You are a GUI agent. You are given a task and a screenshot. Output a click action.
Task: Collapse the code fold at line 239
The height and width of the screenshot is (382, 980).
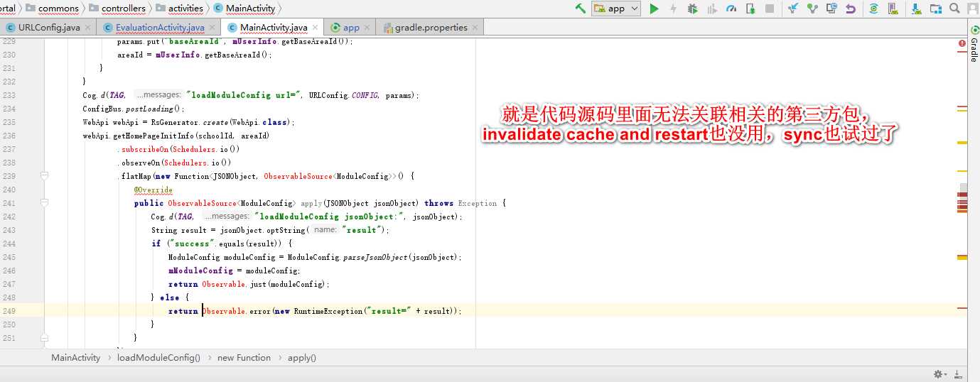(44, 176)
